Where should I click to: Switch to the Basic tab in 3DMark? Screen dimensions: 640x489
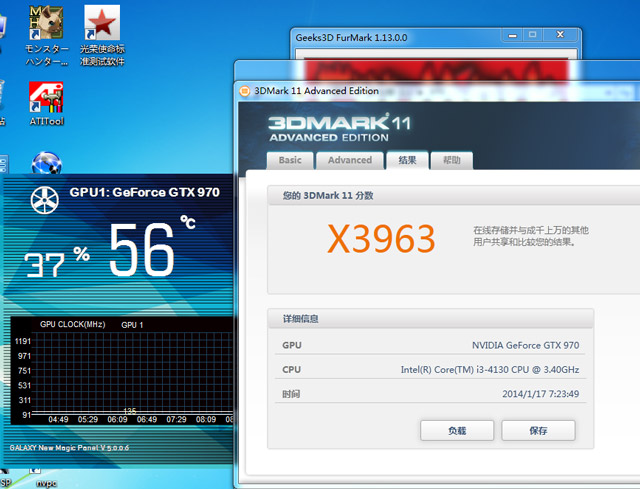[290, 160]
